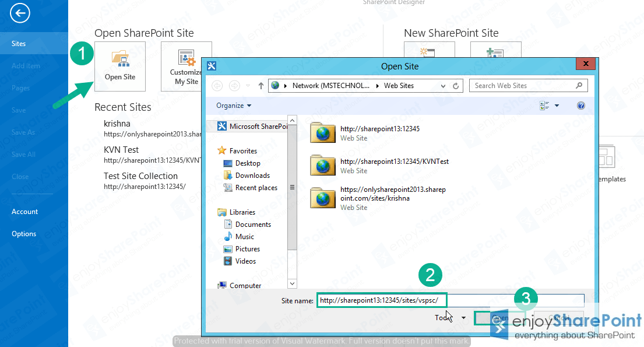The width and height of the screenshot is (644, 347).
Task: Click the Customize My Site button
Action: 186,66
